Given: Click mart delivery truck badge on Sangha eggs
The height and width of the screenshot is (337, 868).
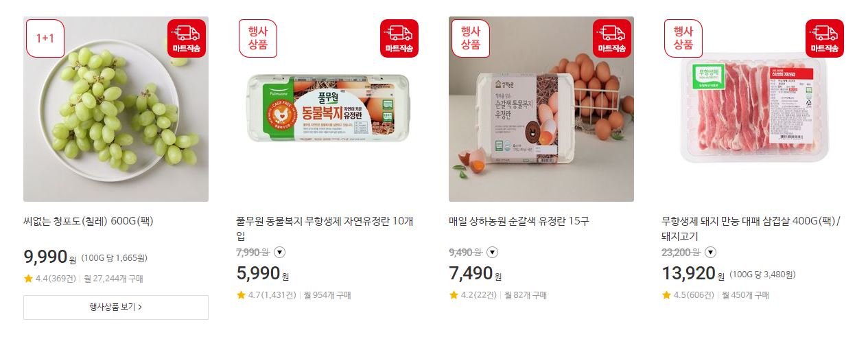Looking at the screenshot, I should (612, 38).
